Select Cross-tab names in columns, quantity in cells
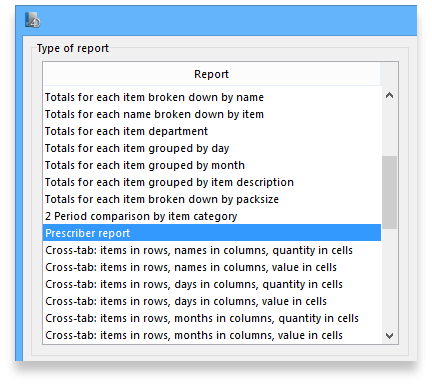 [x=212, y=250]
